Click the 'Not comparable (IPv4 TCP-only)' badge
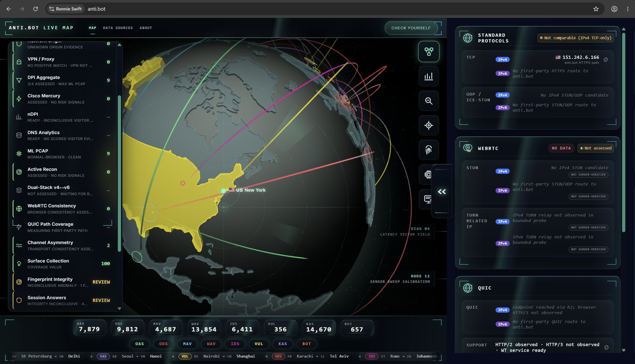This screenshot has height=364, width=635. click(575, 38)
